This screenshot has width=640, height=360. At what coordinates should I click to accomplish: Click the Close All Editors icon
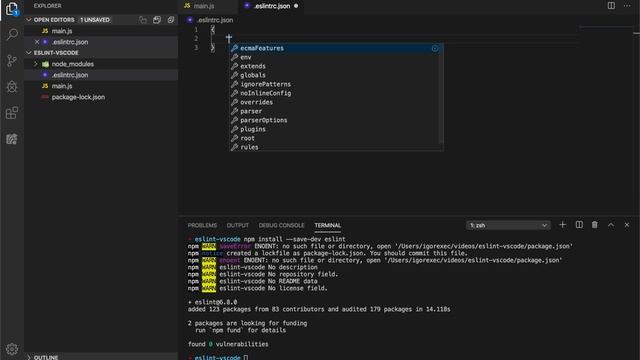click(x=171, y=20)
